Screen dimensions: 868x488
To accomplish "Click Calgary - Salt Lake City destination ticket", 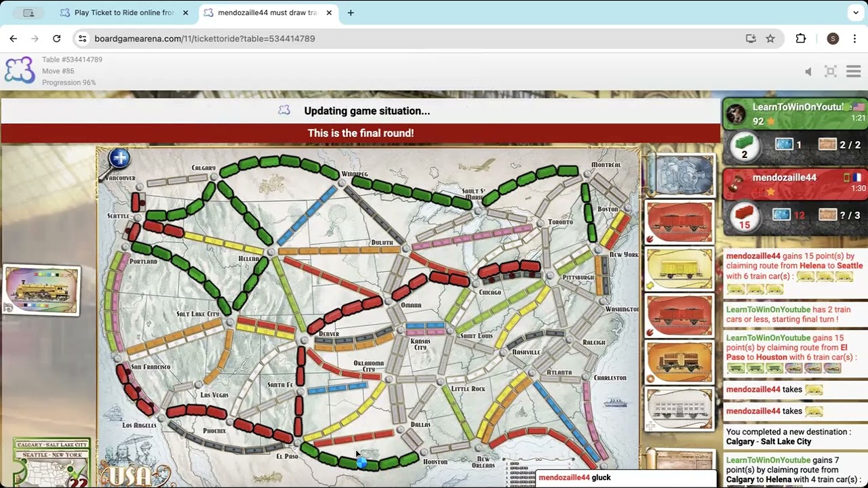I will coord(53,445).
